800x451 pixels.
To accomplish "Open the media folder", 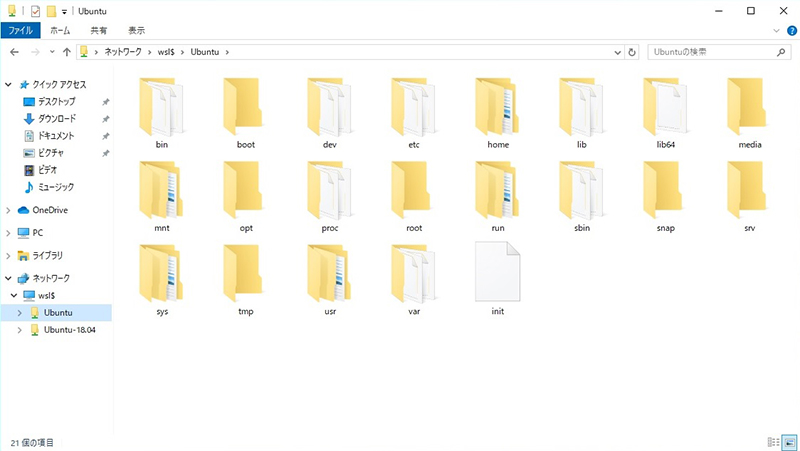I will coord(749,113).
